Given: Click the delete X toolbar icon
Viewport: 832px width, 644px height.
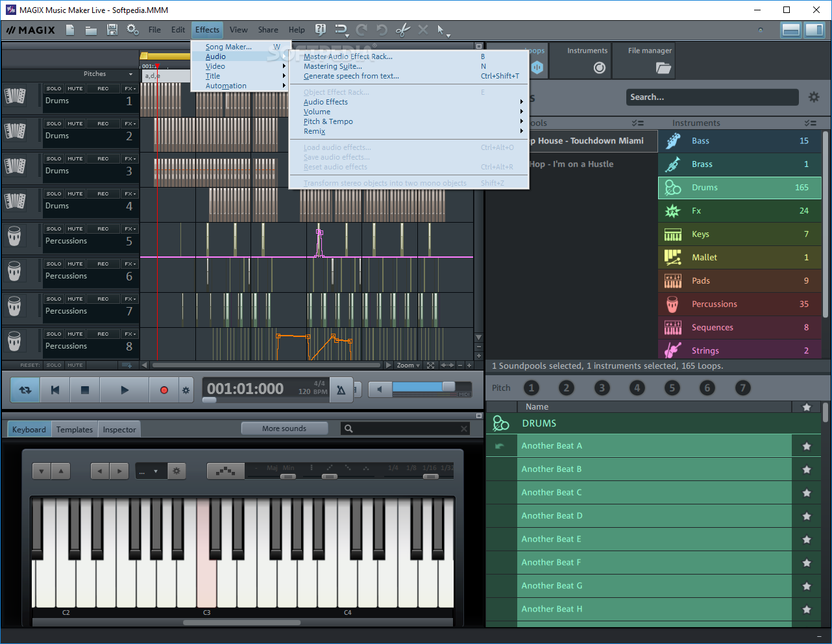Looking at the screenshot, I should [x=423, y=30].
